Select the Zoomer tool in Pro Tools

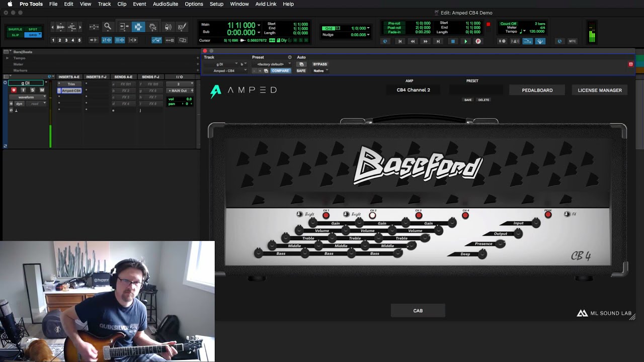click(x=108, y=27)
